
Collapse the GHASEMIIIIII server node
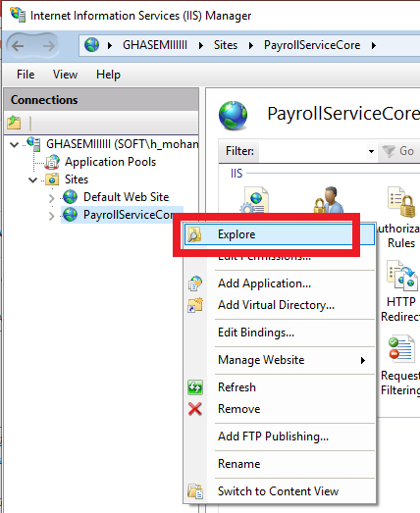tap(14, 144)
